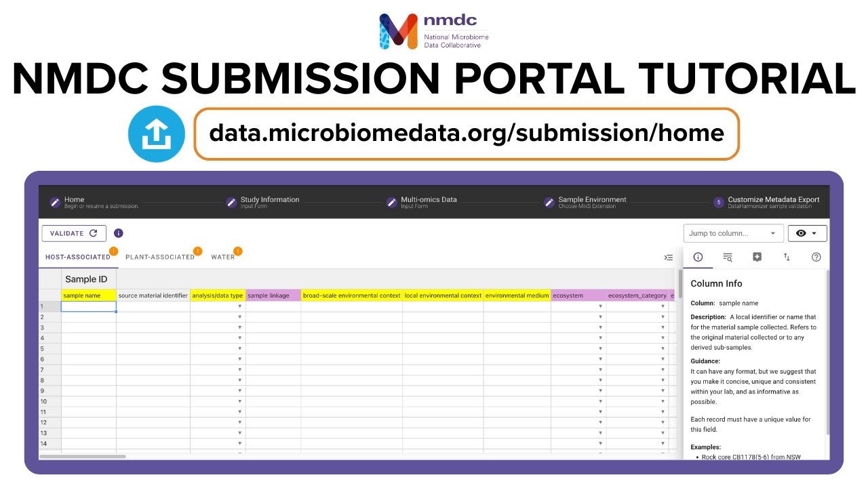The image size is (868, 488).
Task: Click the Sample Environment pencil icon
Action: (549, 202)
